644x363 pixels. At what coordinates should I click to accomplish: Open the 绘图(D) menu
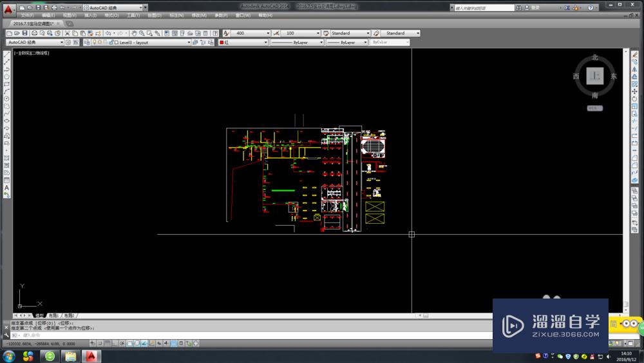pyautogui.click(x=155, y=15)
